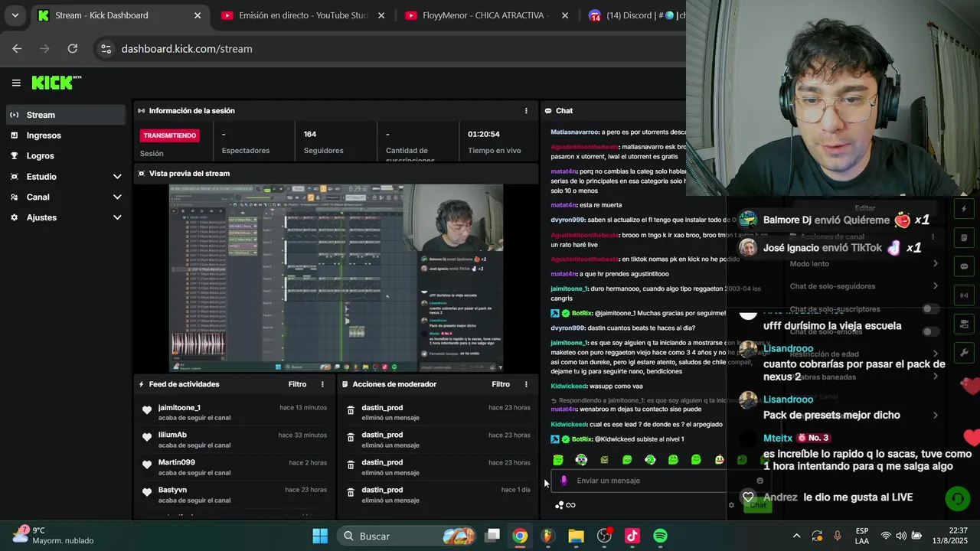Click username Matiasnavarroo in chat
Image resolution: width=980 pixels, height=551 pixels.
point(574,132)
